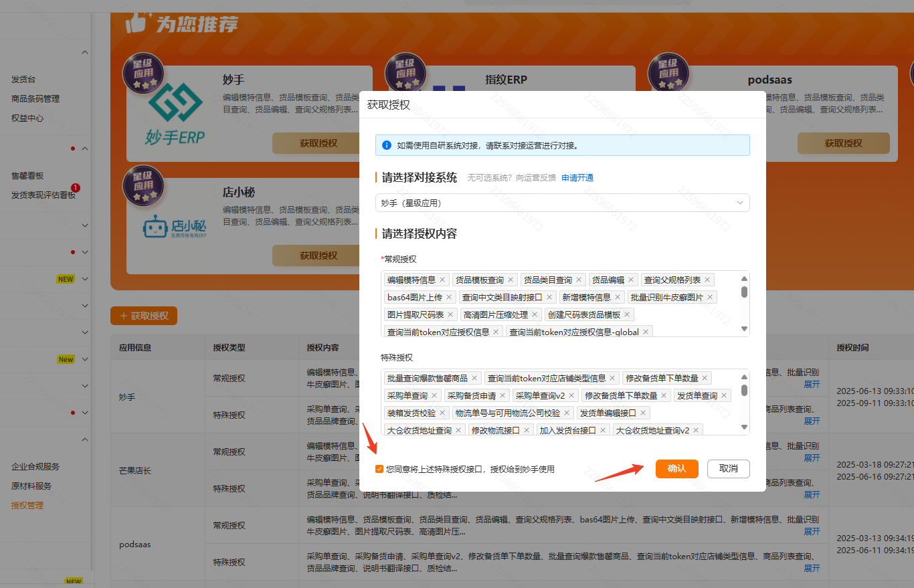Click the down arrow of the 特殊授权 list scrollbar

744,427
